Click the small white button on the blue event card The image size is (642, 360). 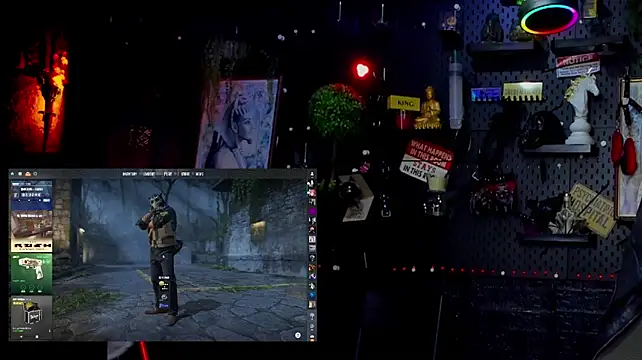[46, 200]
